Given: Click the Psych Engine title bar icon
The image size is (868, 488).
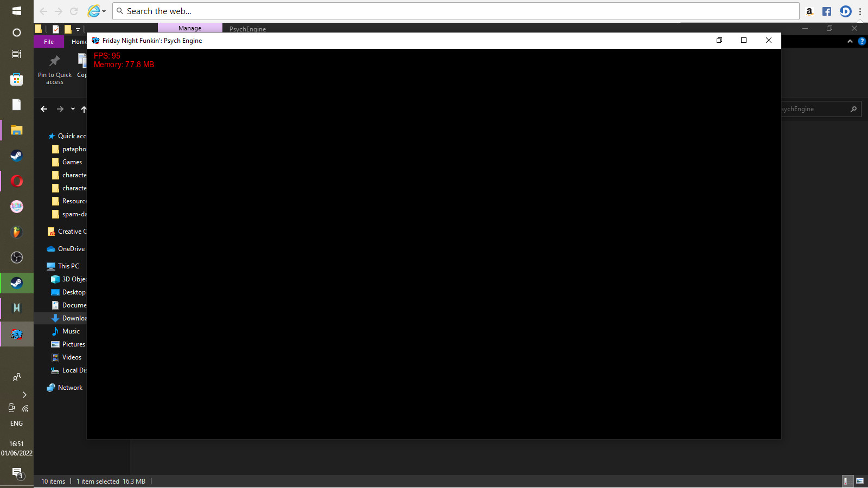Looking at the screenshot, I should click(x=95, y=41).
